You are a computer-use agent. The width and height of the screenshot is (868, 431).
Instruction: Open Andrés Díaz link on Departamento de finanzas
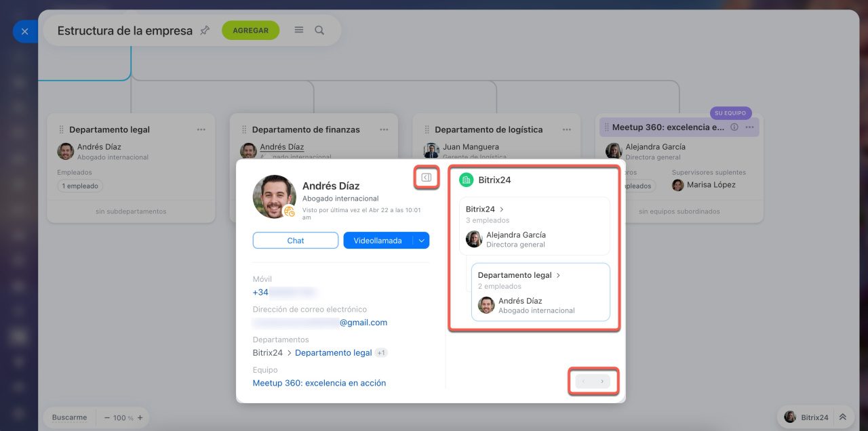[282, 146]
